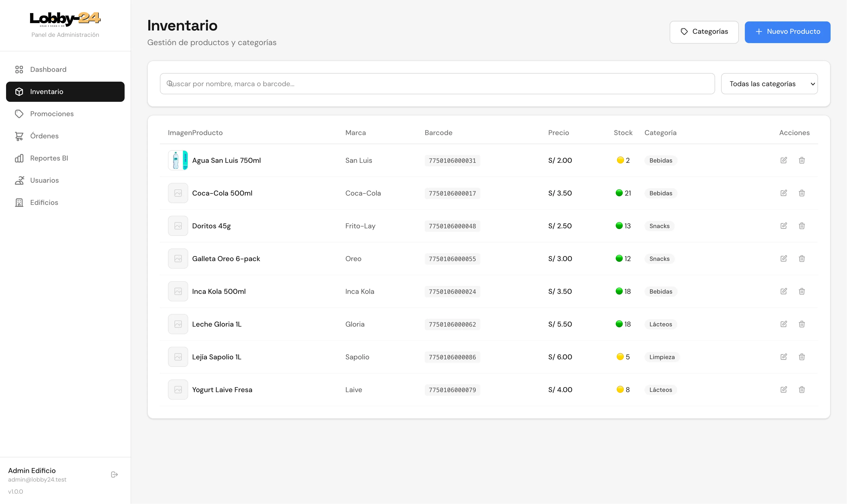The width and height of the screenshot is (847, 504).
Task: Delete the Doritos 45g product
Action: (802, 226)
